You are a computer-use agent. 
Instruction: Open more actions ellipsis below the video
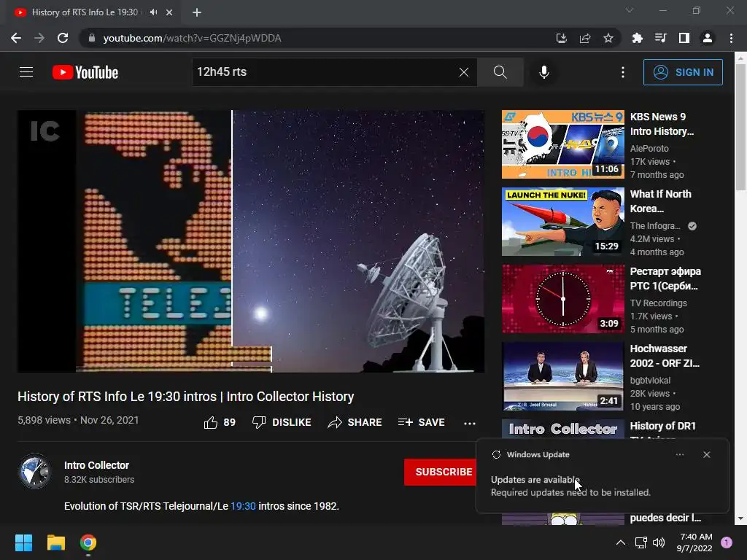tap(470, 423)
